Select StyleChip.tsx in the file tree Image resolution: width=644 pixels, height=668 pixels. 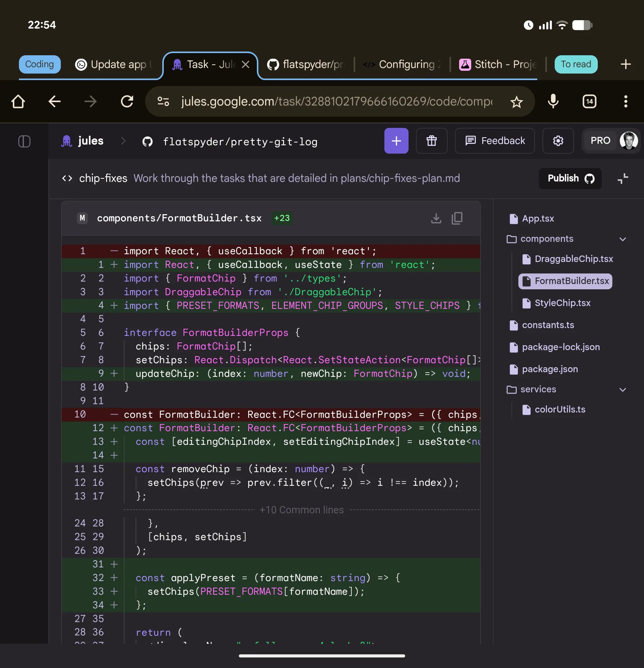tap(562, 303)
